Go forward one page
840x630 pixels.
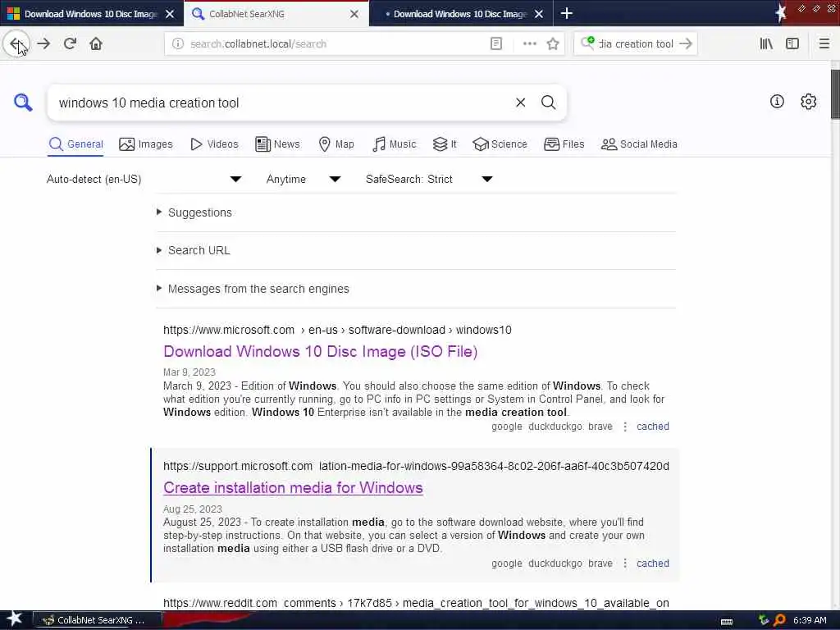(x=43, y=44)
